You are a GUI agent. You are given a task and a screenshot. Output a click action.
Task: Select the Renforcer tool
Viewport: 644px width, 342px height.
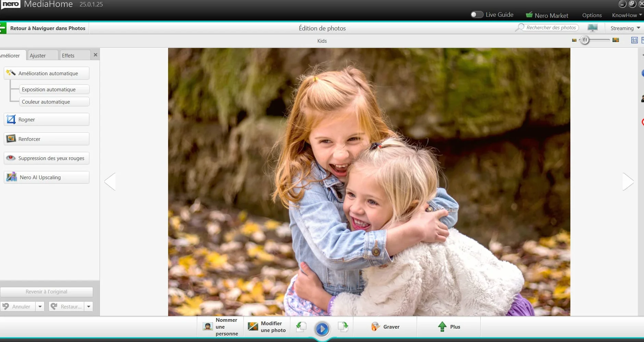(47, 139)
